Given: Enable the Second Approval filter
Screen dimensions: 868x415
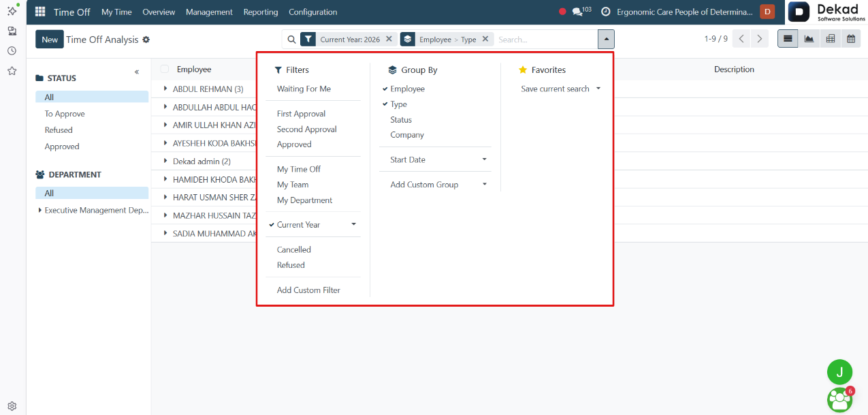Looking at the screenshot, I should point(306,129).
